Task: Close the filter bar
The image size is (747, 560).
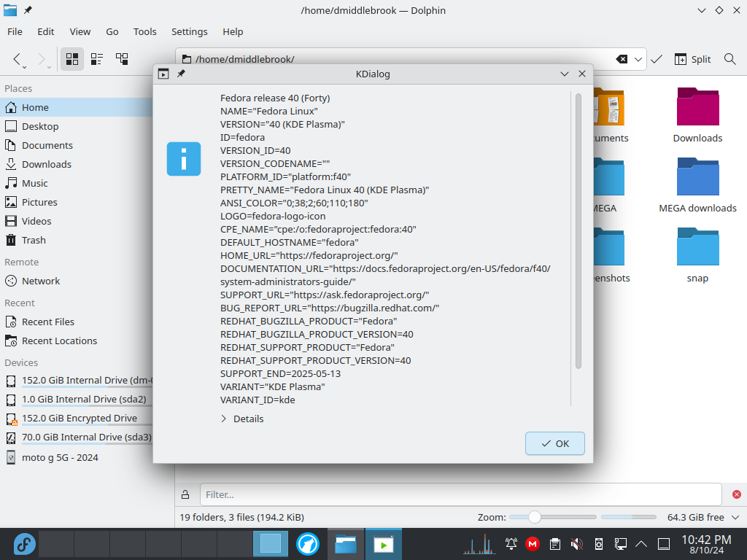Action: click(x=737, y=494)
